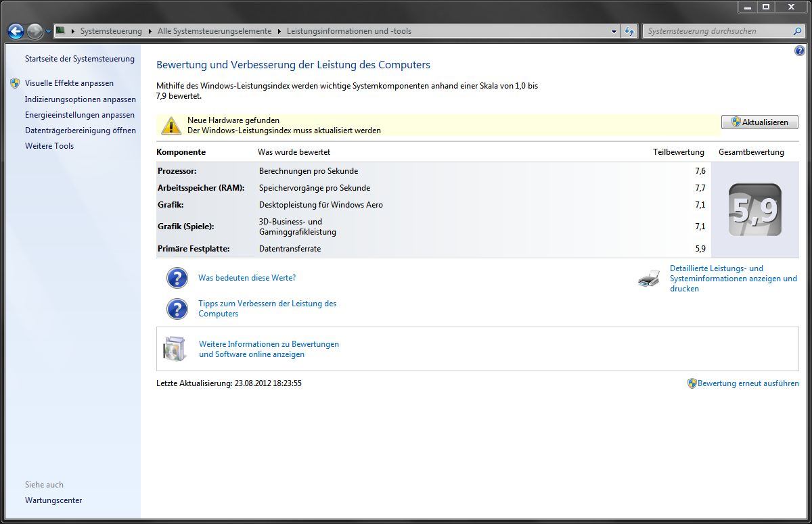Select Alle Systemsteuerungselemente breadcrumb
Viewport: 812px width, 524px height.
coord(215,31)
